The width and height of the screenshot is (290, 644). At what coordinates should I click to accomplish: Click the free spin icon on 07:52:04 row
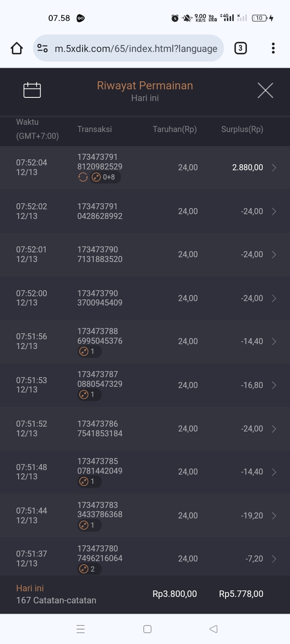(x=83, y=177)
